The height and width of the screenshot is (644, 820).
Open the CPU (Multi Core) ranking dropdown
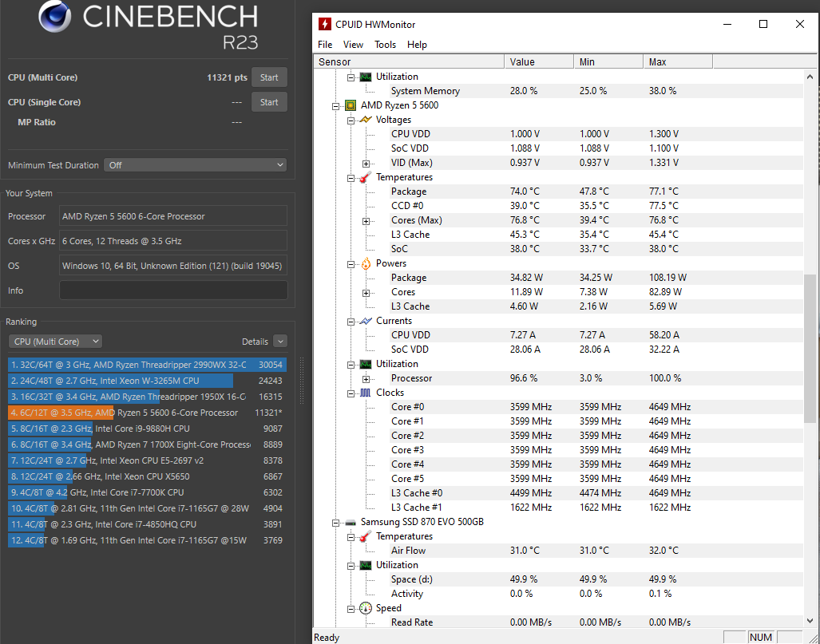(x=55, y=342)
